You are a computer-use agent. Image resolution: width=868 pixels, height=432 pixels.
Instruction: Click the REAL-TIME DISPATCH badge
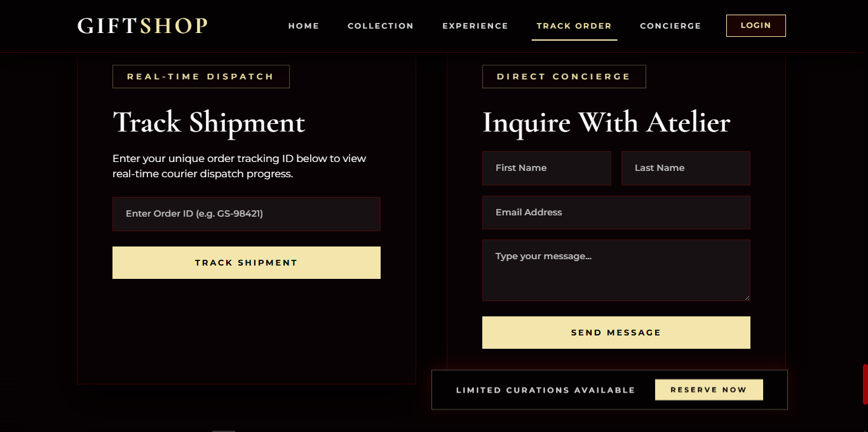pos(201,76)
